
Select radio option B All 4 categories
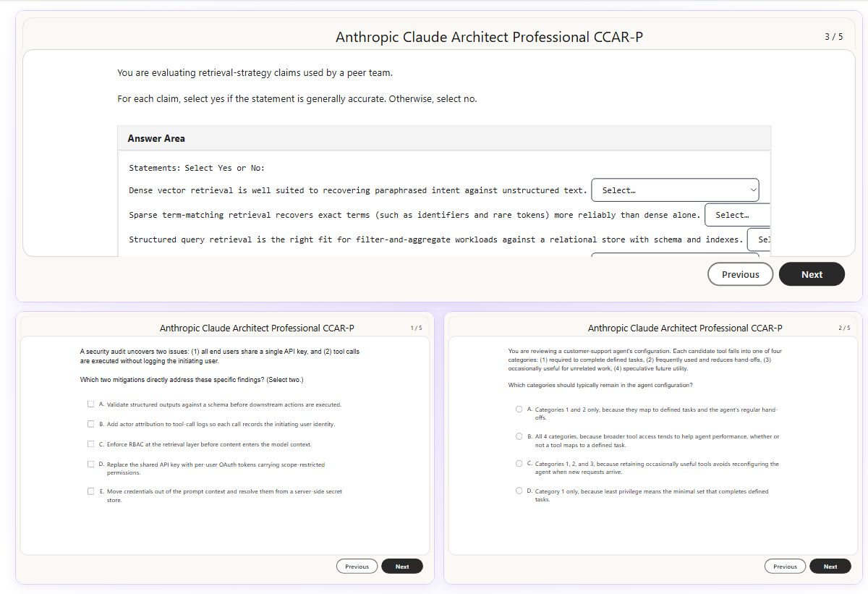[x=519, y=436]
